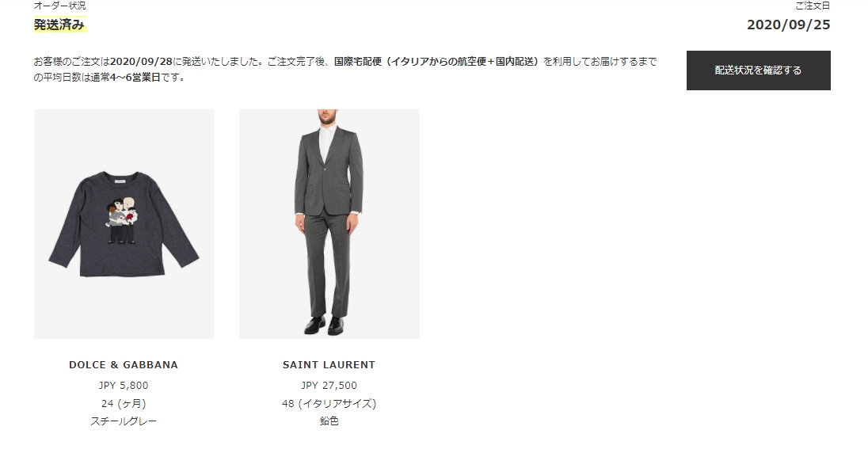Image resolution: width=868 pixels, height=453 pixels.
Task: Select the JPY 27,500 price text
Action: [329, 385]
